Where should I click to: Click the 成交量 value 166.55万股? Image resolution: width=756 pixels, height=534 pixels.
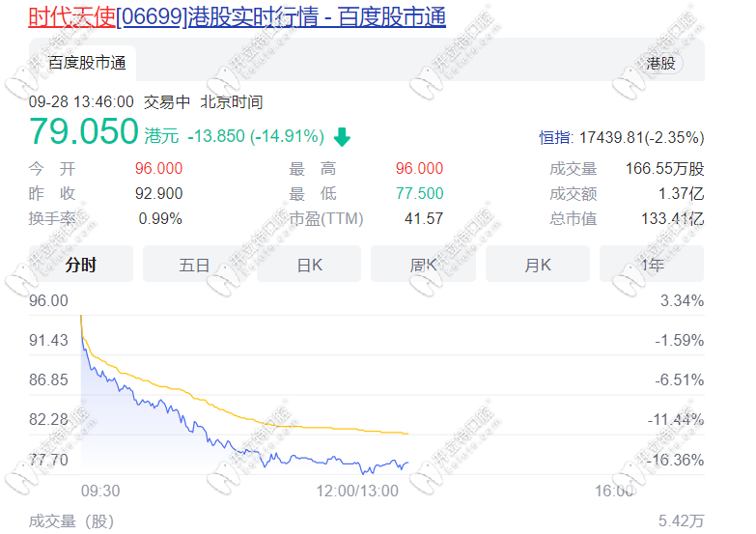point(665,168)
